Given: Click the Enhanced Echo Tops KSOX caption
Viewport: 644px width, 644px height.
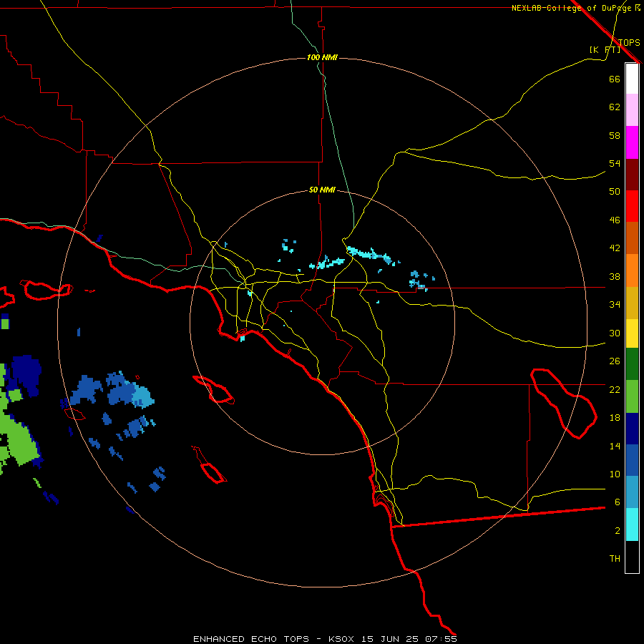Looking at the screenshot, I should [325, 639].
